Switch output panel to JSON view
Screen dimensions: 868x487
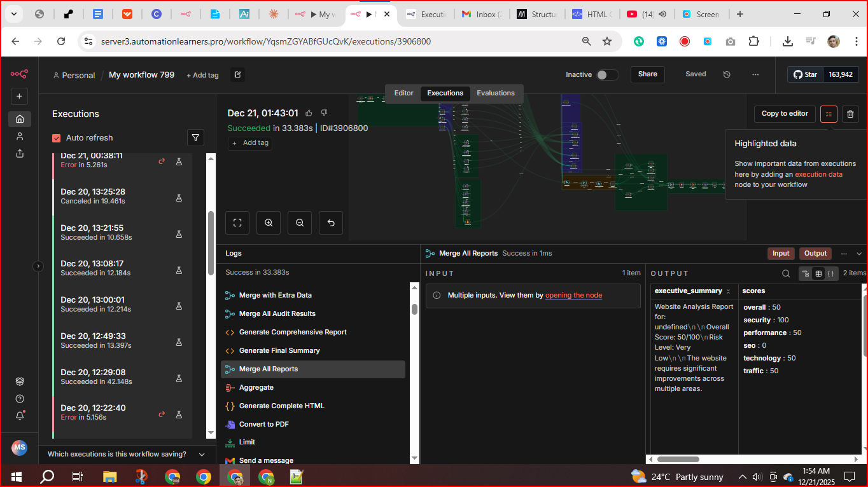(x=831, y=273)
